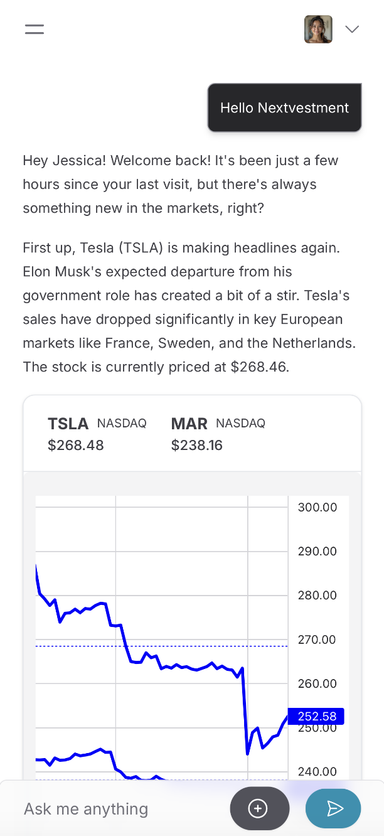
Task: Click the 252.58 current price marker
Action: coord(316,716)
